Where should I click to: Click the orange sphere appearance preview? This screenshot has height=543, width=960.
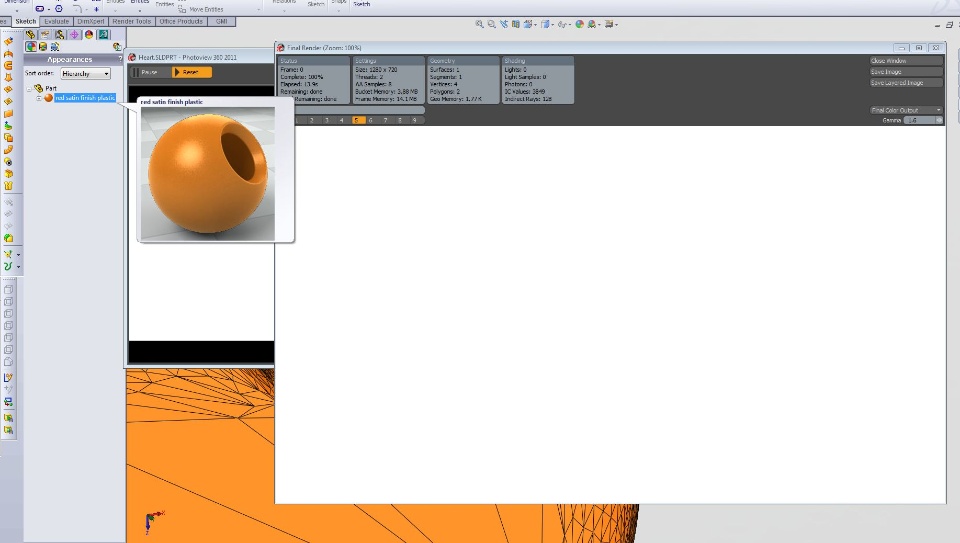[208, 174]
